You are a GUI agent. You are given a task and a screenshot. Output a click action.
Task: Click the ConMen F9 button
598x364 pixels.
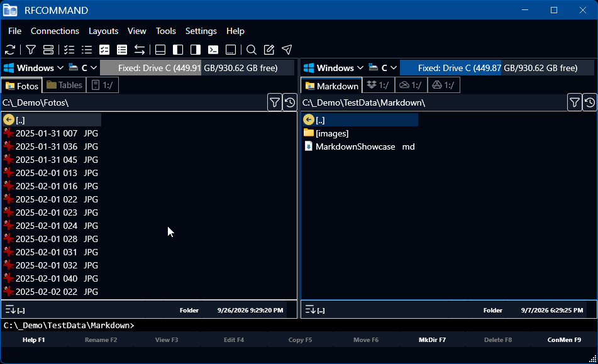[565, 339]
